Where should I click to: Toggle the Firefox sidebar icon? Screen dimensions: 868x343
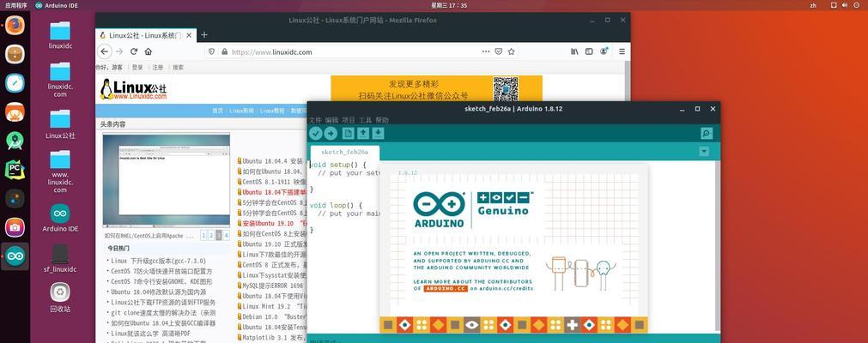coord(589,51)
